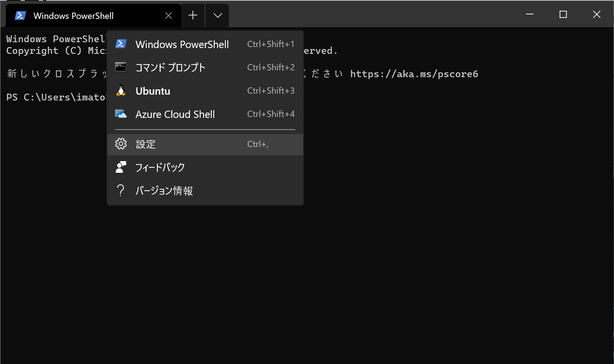This screenshot has height=364, width=614.
Task: Click the PowerShell icon in the menu
Action: [121, 44]
